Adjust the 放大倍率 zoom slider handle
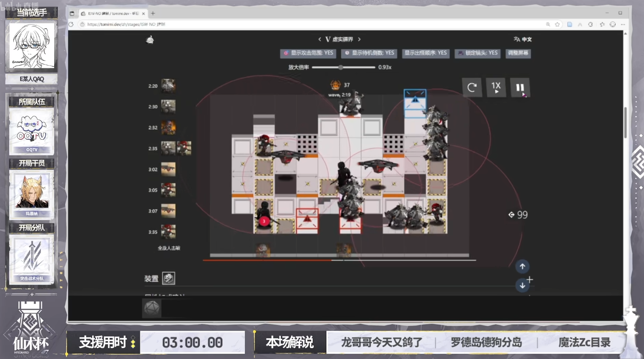644x359 pixels. (x=341, y=67)
